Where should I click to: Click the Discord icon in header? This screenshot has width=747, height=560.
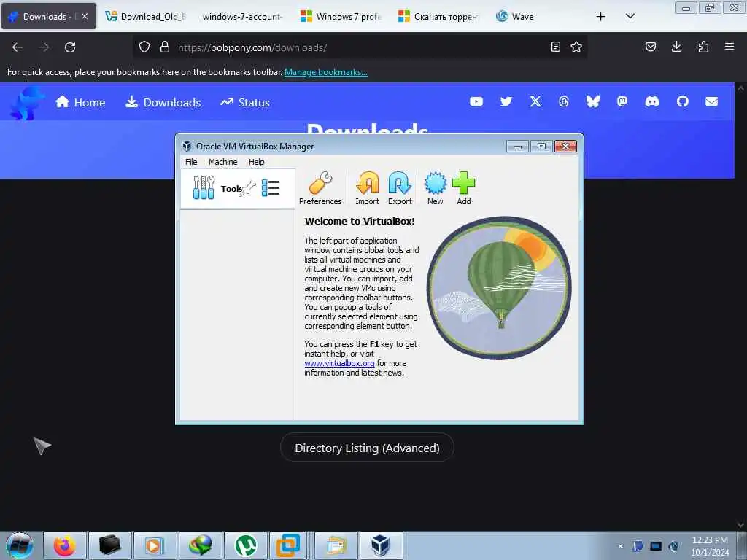tap(651, 101)
